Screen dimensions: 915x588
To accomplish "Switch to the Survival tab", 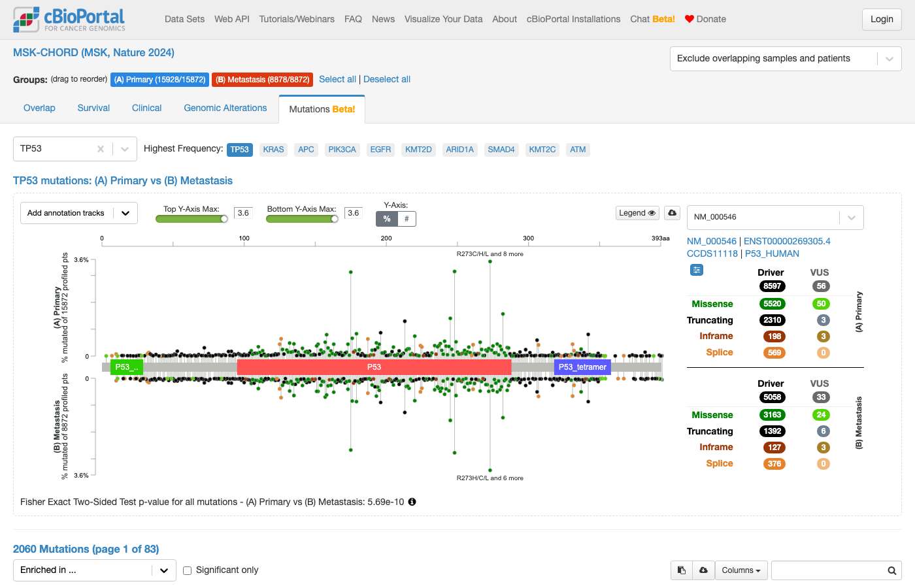I will tap(93, 108).
